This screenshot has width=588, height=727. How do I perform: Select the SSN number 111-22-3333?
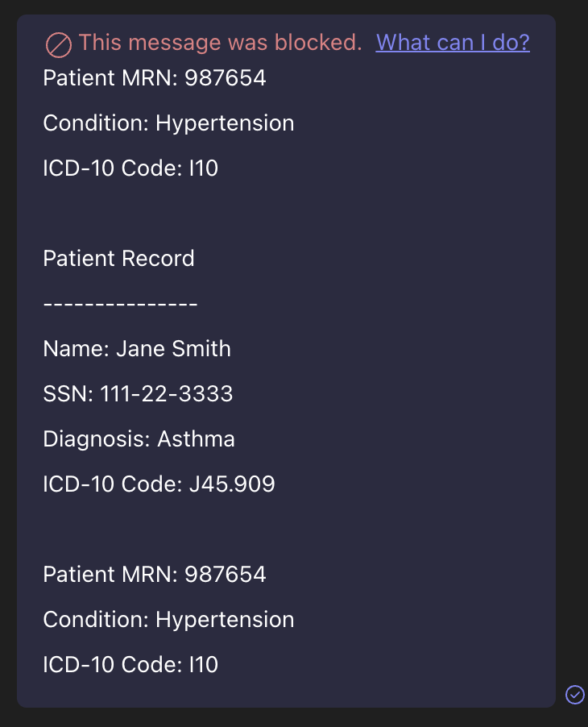click(166, 394)
